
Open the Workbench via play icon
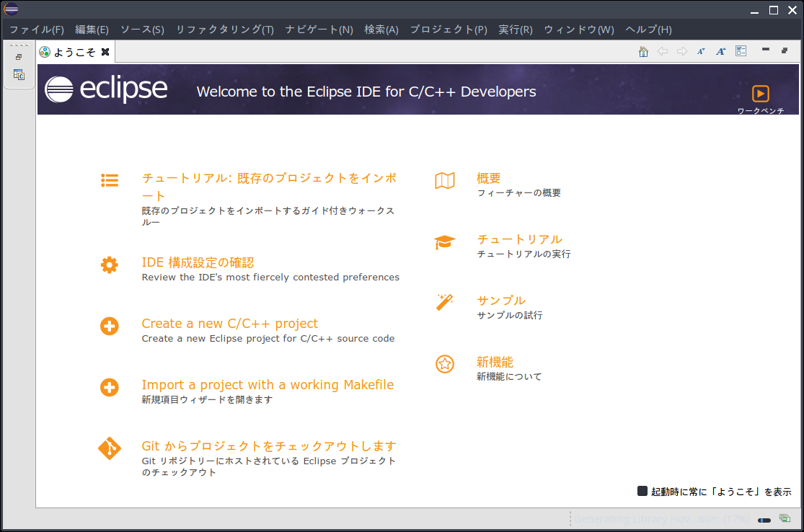click(761, 94)
